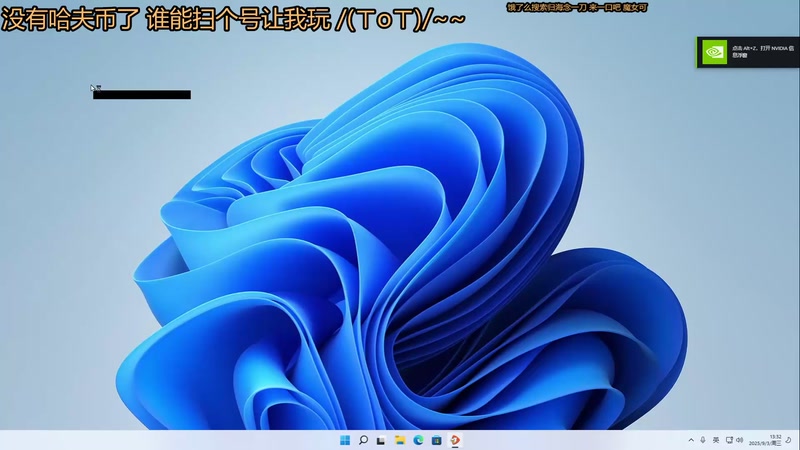Open the Windows Start menu
800x450 pixels.
coord(345,440)
